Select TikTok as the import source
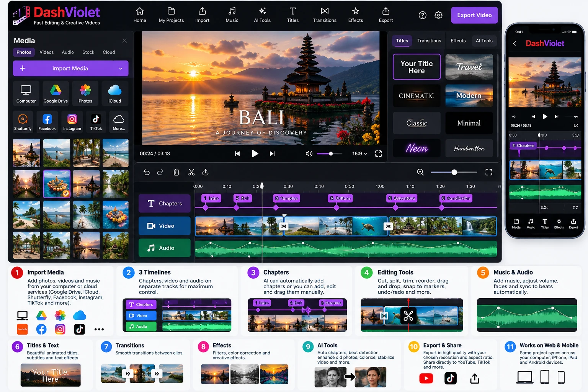The image size is (588, 392). (x=96, y=121)
